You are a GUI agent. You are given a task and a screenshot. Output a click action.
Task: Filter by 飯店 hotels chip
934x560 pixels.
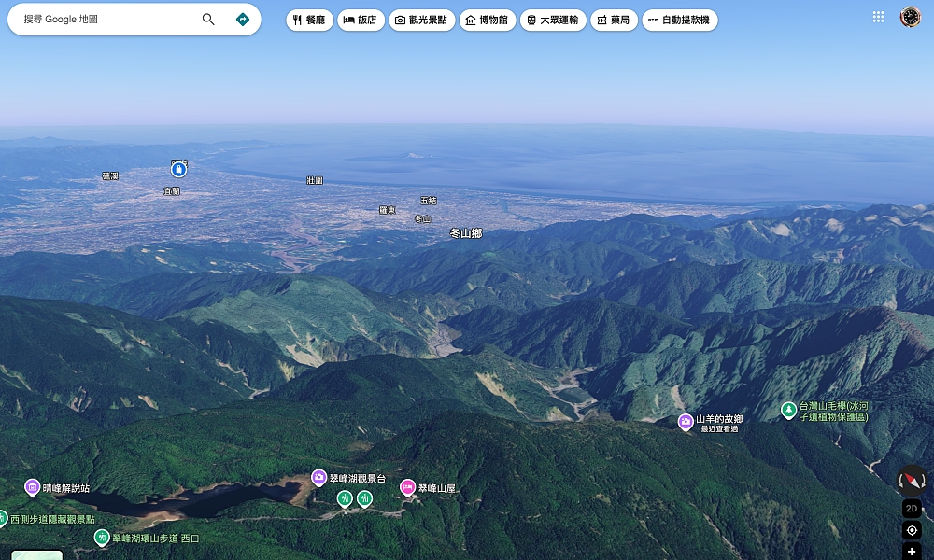click(x=361, y=21)
